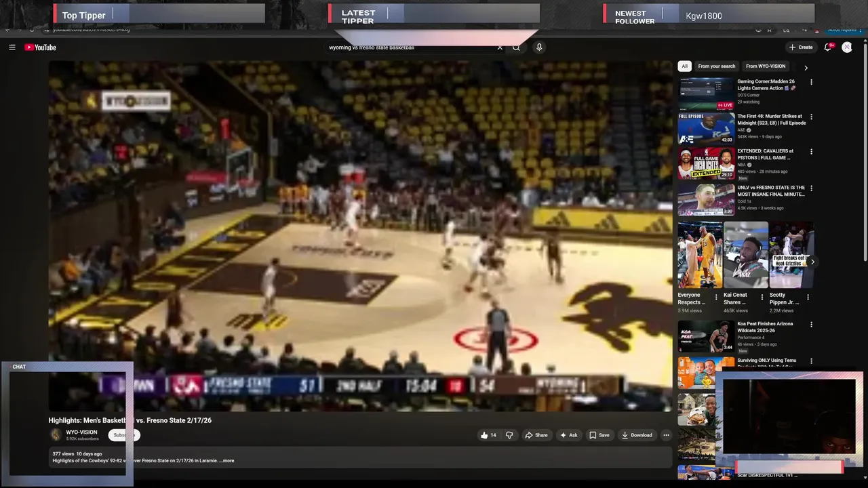The image size is (868, 488).
Task: Open the Kai Cenat Shares short thumbnail
Action: [746, 255]
